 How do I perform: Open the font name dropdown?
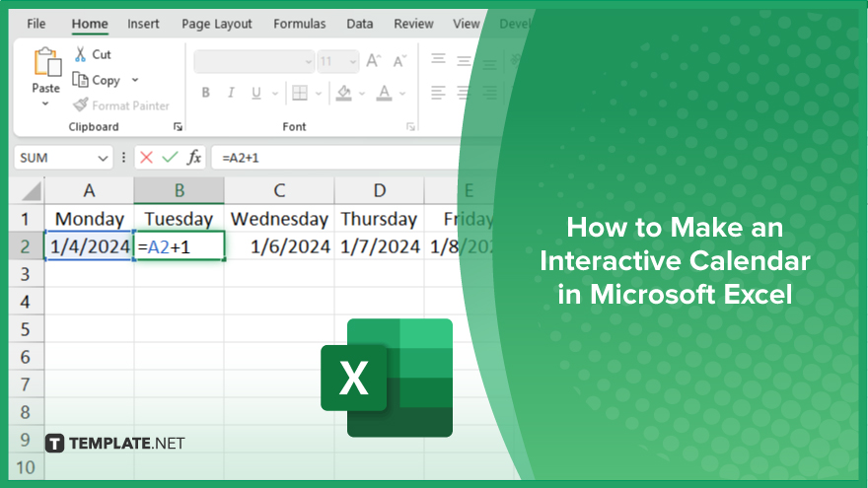(x=309, y=61)
